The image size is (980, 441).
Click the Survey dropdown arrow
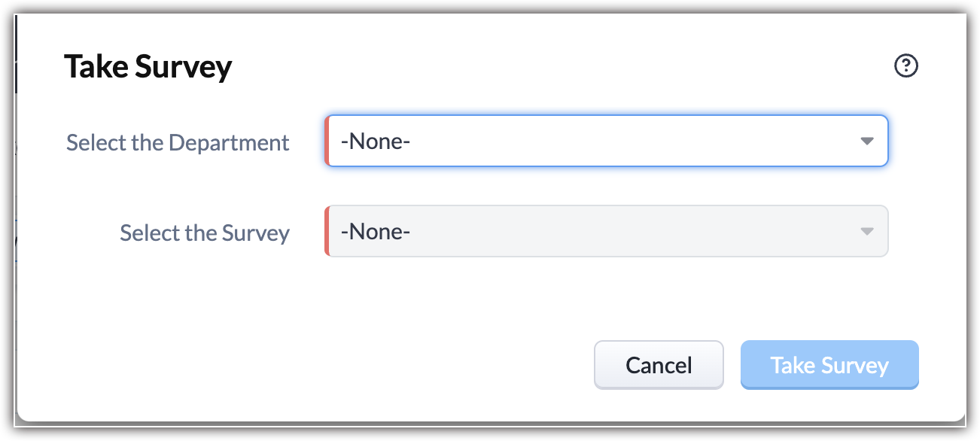[x=867, y=232]
